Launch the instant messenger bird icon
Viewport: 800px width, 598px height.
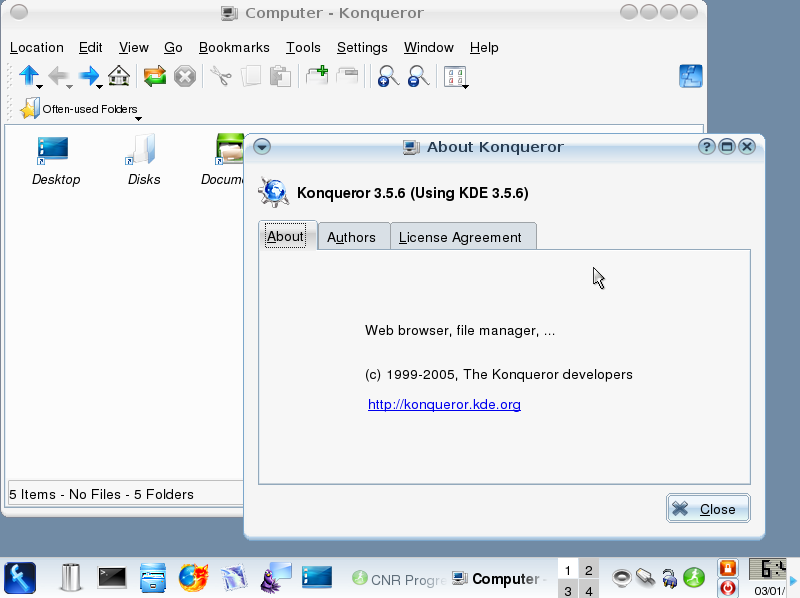pos(276,578)
